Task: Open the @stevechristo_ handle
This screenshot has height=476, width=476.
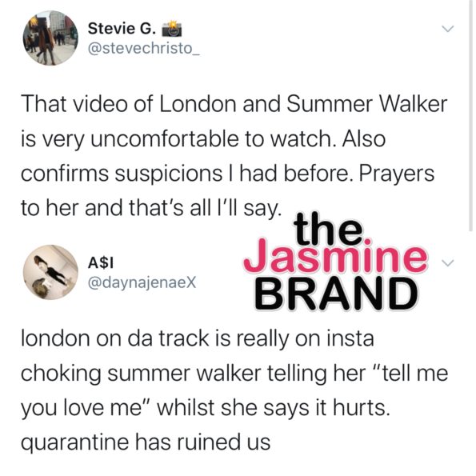Action: tap(143, 48)
